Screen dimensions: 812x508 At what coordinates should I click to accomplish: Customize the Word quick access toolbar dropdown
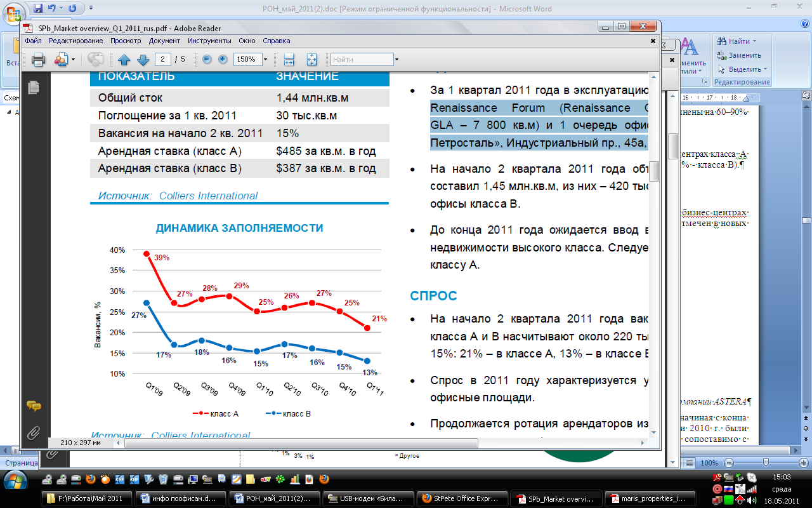coord(91,8)
